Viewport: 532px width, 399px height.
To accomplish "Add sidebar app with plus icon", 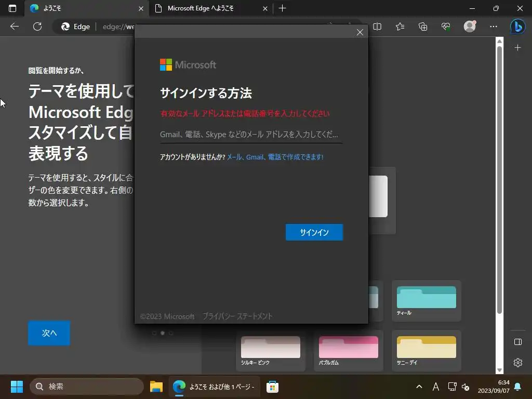I will coord(518,47).
